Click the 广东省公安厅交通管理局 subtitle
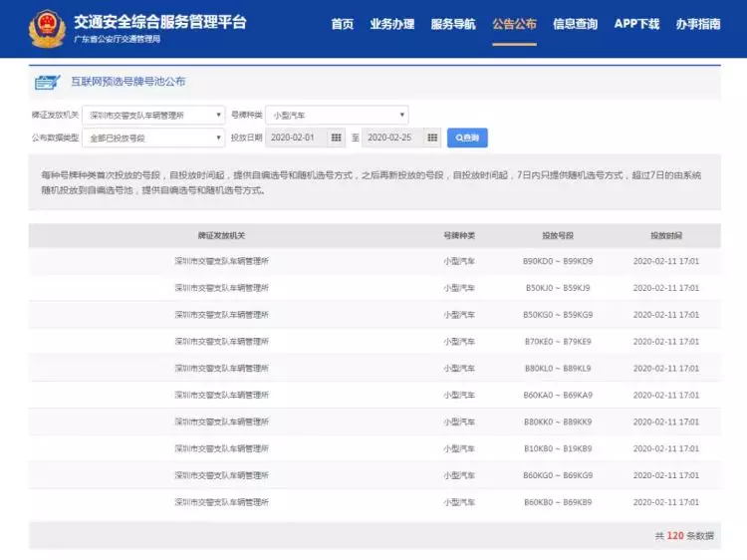 tap(118, 39)
